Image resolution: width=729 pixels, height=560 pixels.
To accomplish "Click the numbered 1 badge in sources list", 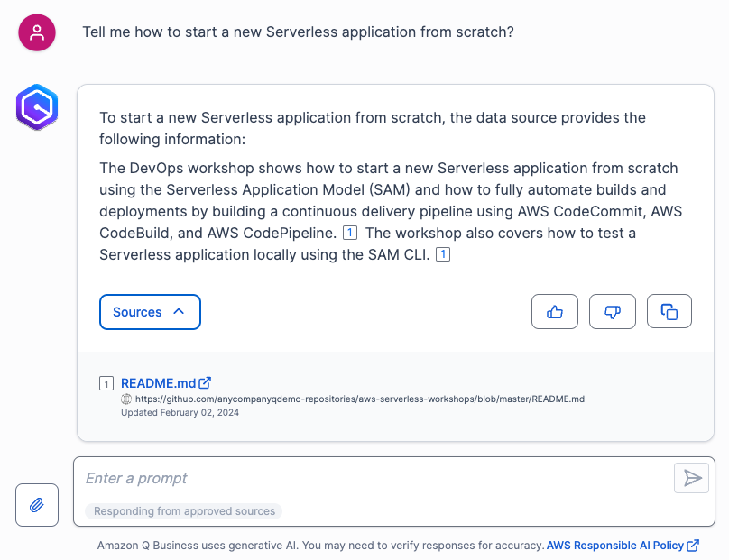I will coord(106,383).
